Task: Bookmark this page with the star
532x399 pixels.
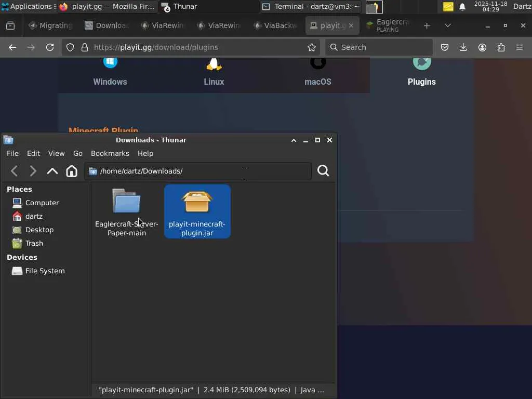Action: 312,47
